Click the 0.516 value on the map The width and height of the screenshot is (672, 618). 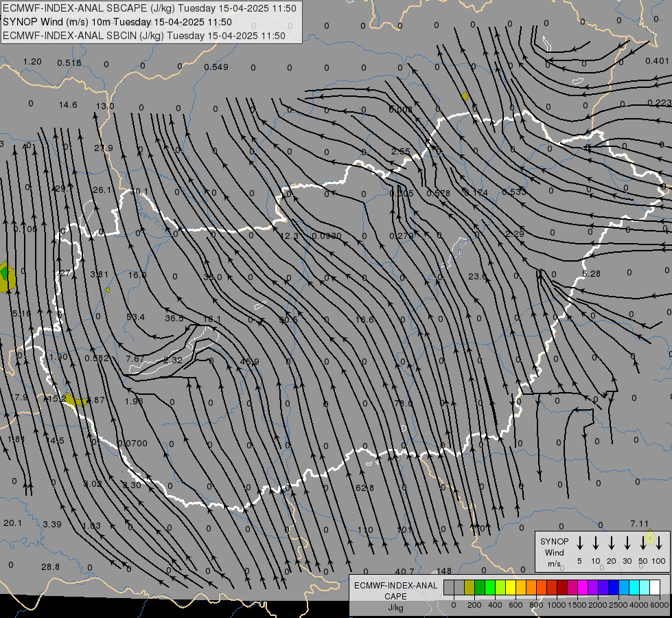[x=69, y=63]
